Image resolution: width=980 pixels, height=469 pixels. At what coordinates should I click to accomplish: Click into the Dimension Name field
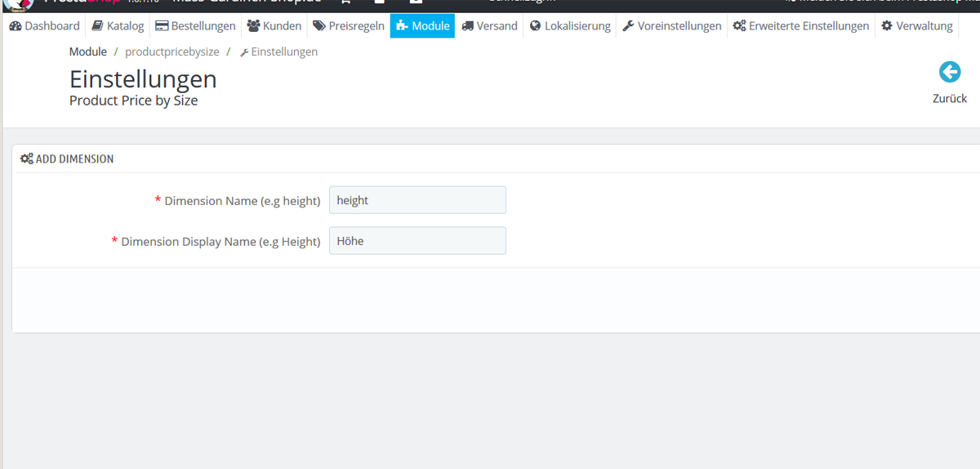pyautogui.click(x=417, y=200)
